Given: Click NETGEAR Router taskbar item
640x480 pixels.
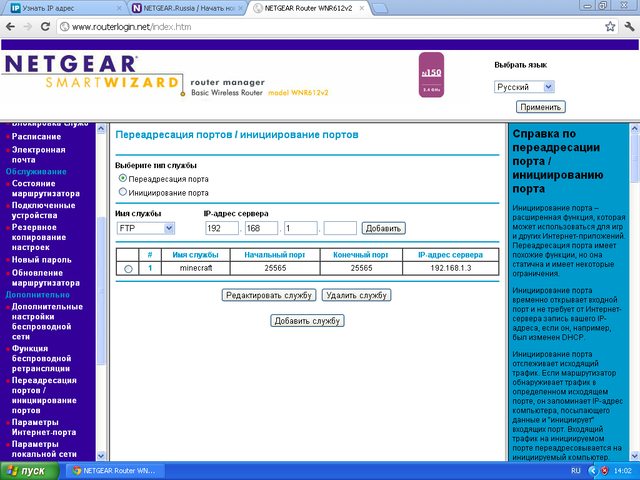Looking at the screenshot, I should (116, 471).
